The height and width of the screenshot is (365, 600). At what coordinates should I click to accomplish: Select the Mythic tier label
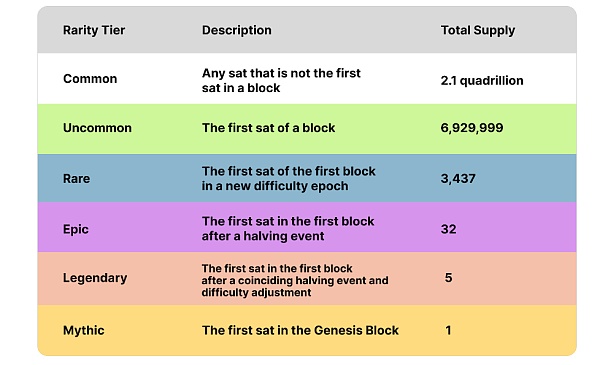coord(83,330)
